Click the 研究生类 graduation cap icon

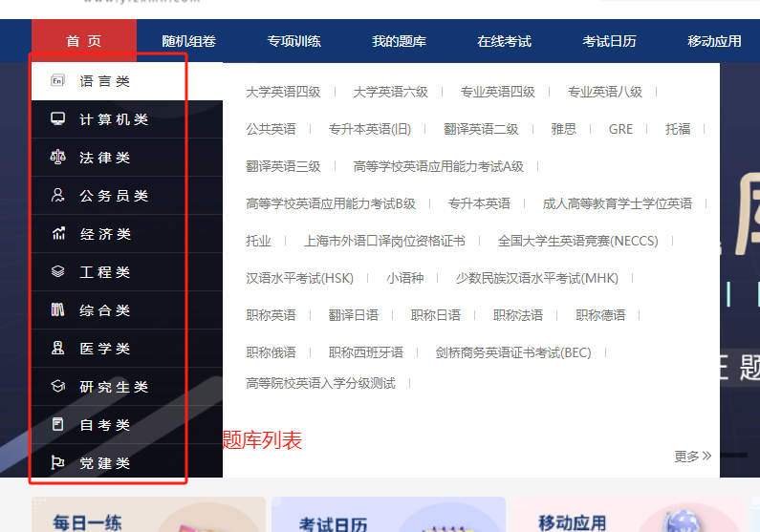coord(57,386)
